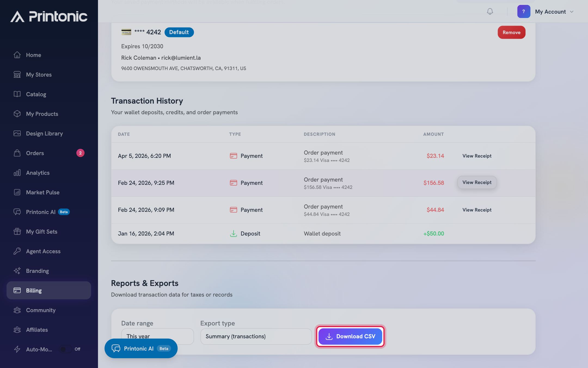Open Design Library
588x368 pixels.
(49, 133)
